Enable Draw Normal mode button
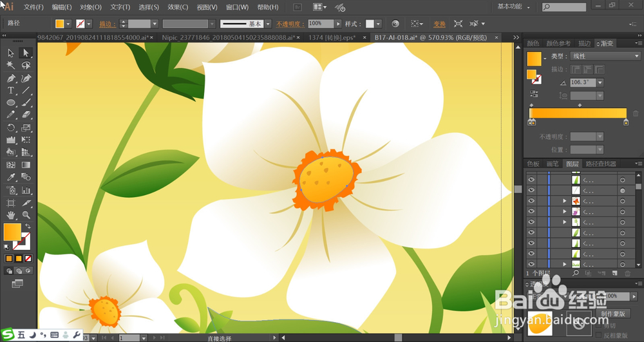This screenshot has height=342, width=644. click(9, 271)
